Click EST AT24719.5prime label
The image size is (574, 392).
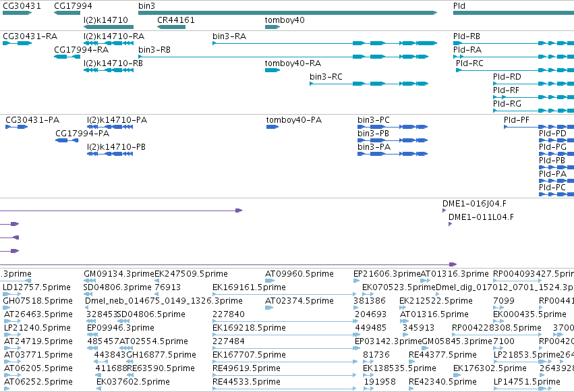(38, 342)
